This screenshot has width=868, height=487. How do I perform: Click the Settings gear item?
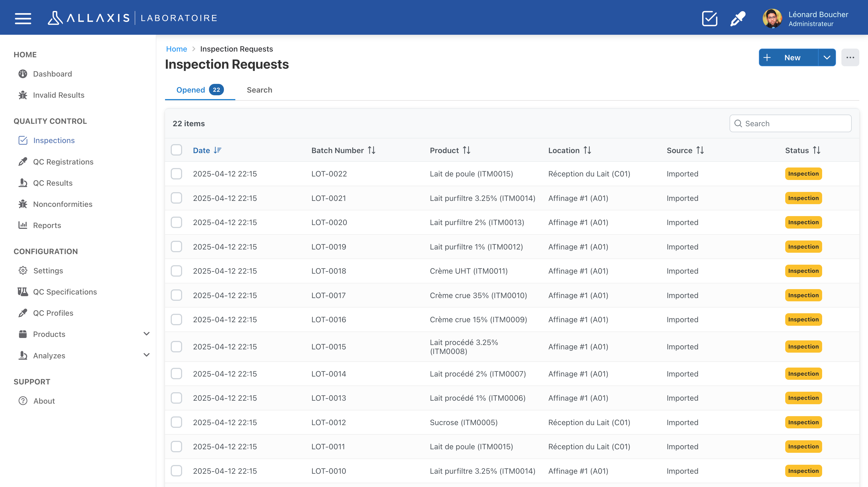tap(48, 271)
